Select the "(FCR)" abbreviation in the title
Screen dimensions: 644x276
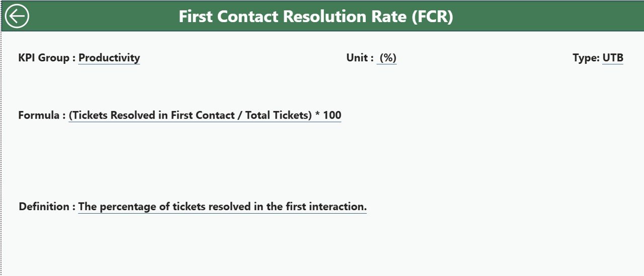point(432,16)
